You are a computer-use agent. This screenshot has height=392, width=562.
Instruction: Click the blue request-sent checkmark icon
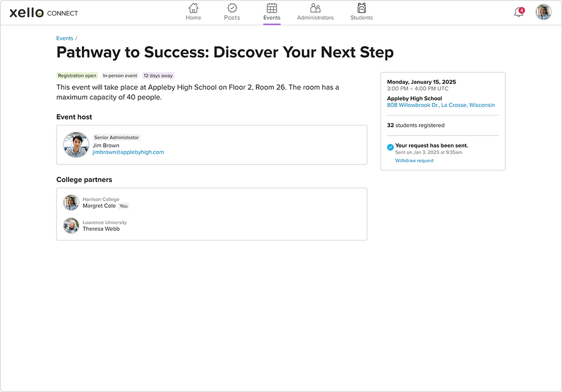pyautogui.click(x=390, y=147)
